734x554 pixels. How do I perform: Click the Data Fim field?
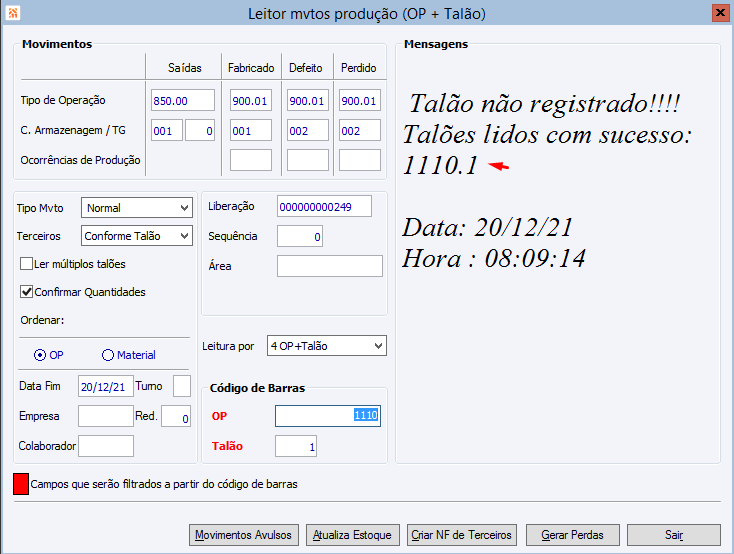(106, 386)
